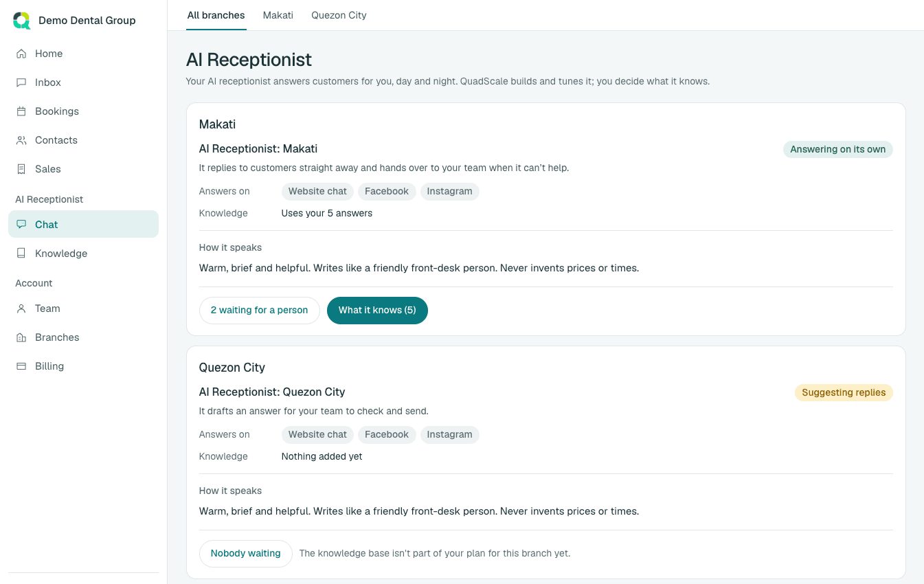Click Makati's Instagram channel chip
924x584 pixels.
coord(450,192)
